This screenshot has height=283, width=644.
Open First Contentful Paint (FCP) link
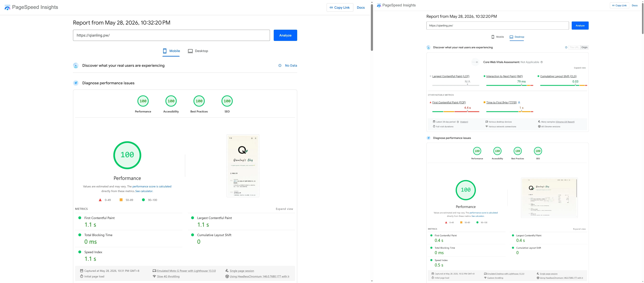coord(449,102)
